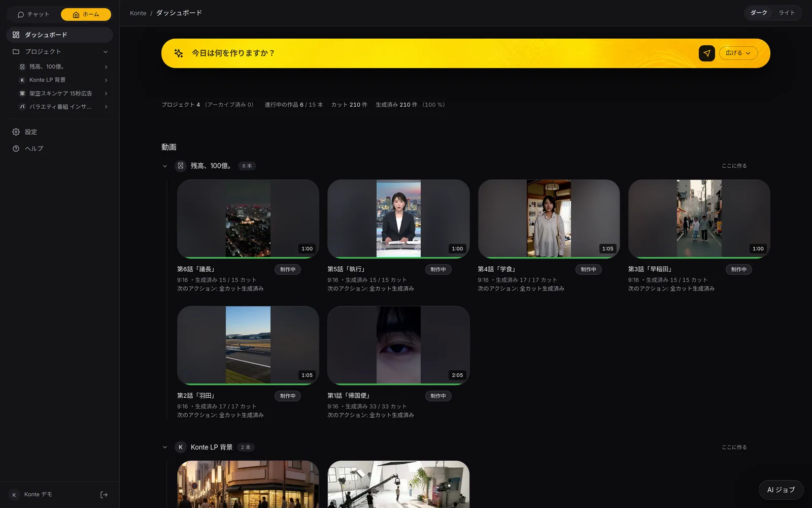Image resolution: width=812 pixels, height=508 pixels.
Task: Expand 残高、100億。 chevron in sidebar
Action: 106,67
